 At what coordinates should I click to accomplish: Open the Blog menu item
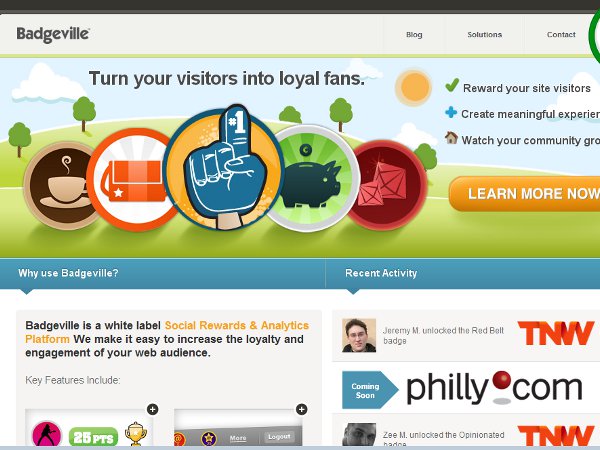(414, 34)
